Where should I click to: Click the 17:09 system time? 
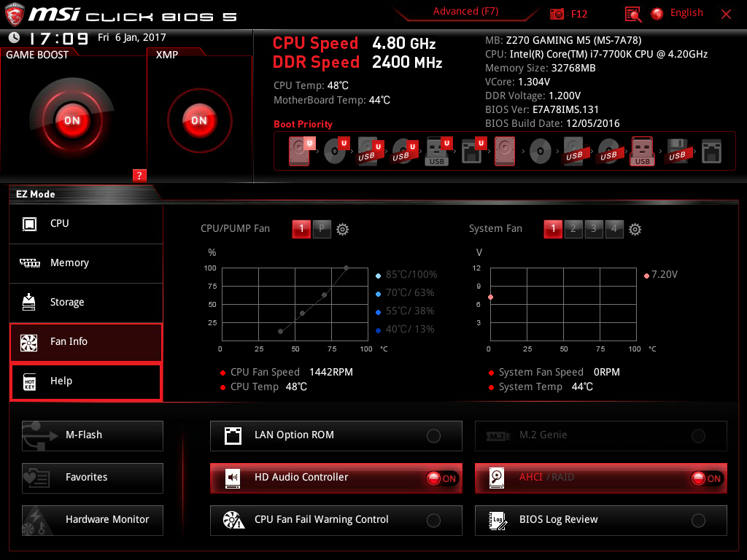point(58,38)
